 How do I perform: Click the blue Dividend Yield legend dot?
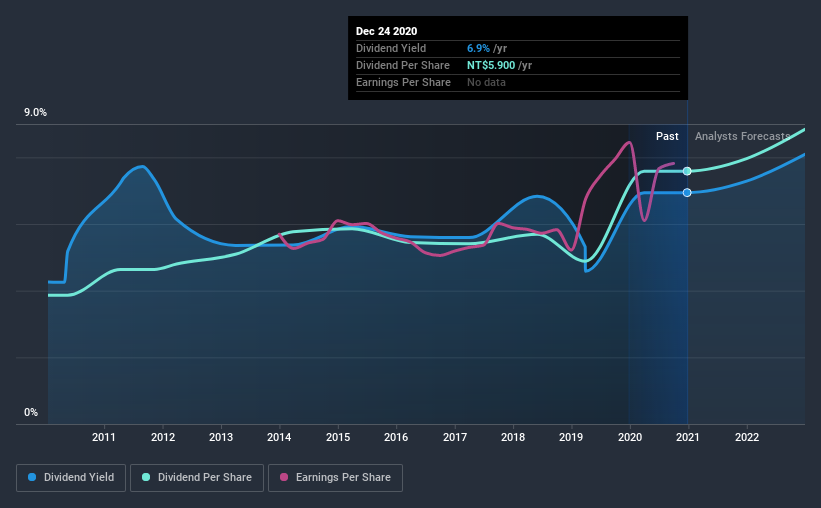pos(32,477)
